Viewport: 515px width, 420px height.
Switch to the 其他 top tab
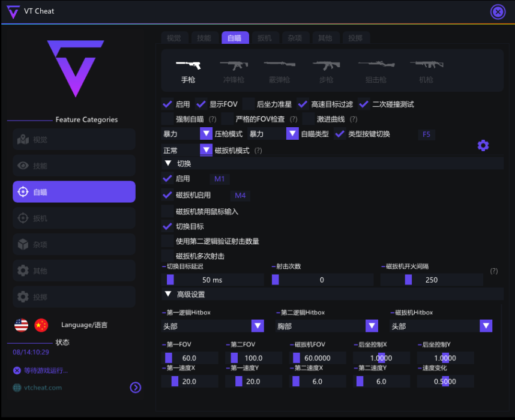point(325,38)
